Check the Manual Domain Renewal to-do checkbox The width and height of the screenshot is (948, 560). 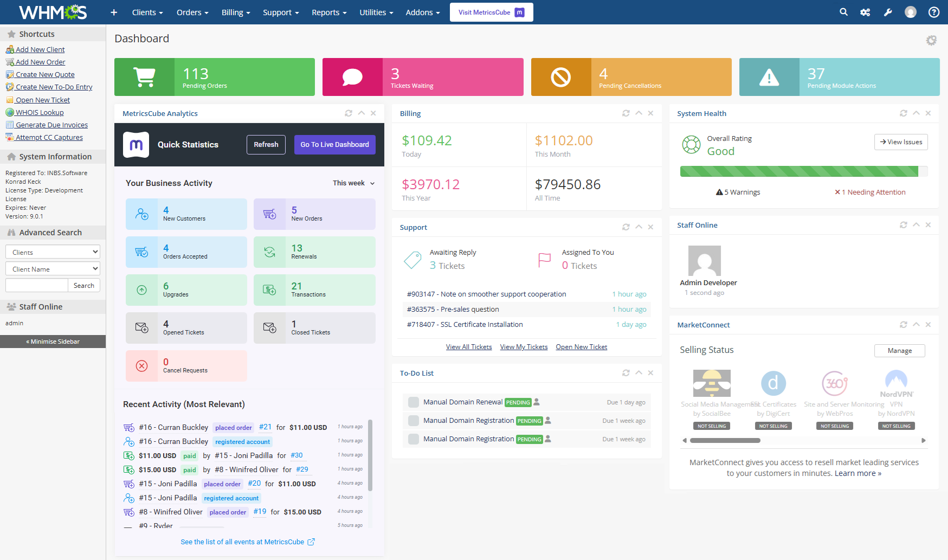coord(412,402)
